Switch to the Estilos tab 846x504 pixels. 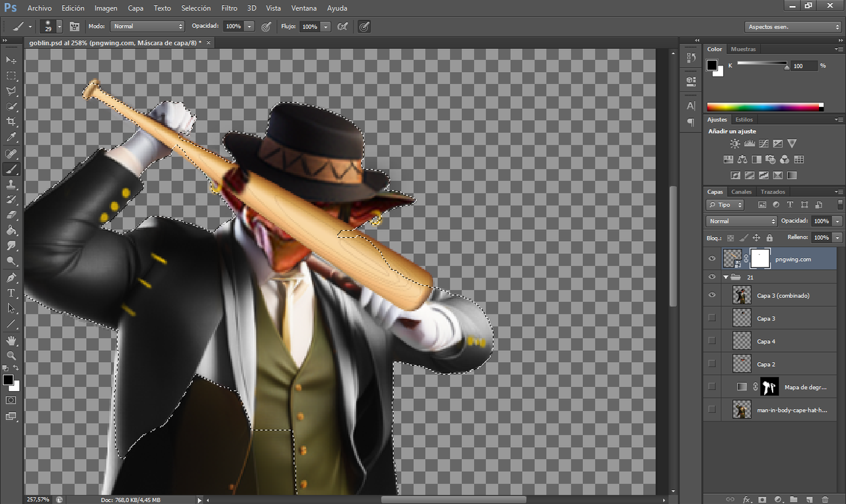[744, 120]
